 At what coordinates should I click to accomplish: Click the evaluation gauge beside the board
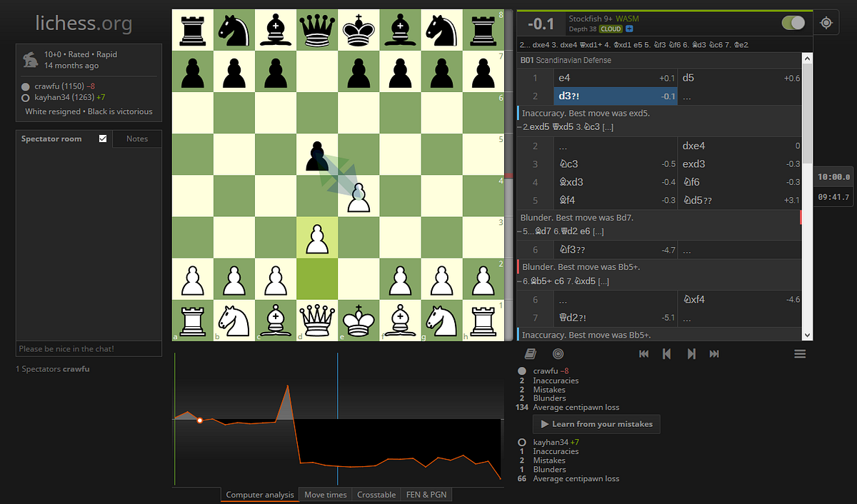click(x=508, y=176)
